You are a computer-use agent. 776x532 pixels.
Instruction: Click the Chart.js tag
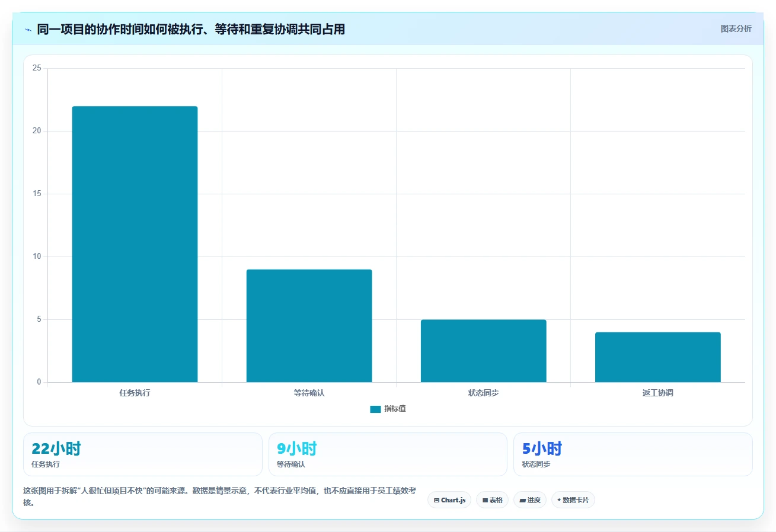click(x=449, y=500)
